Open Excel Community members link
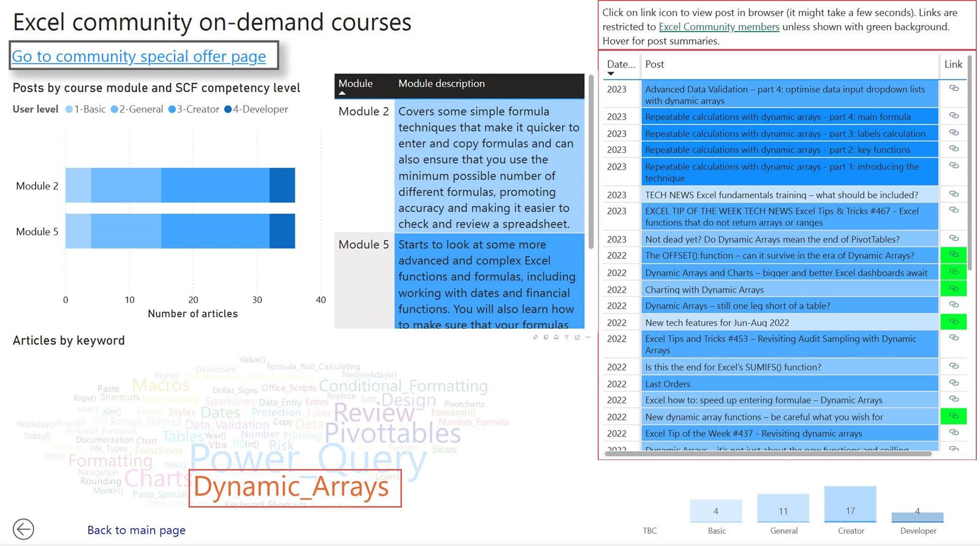Viewport: 980px width, 546px height. (718, 27)
